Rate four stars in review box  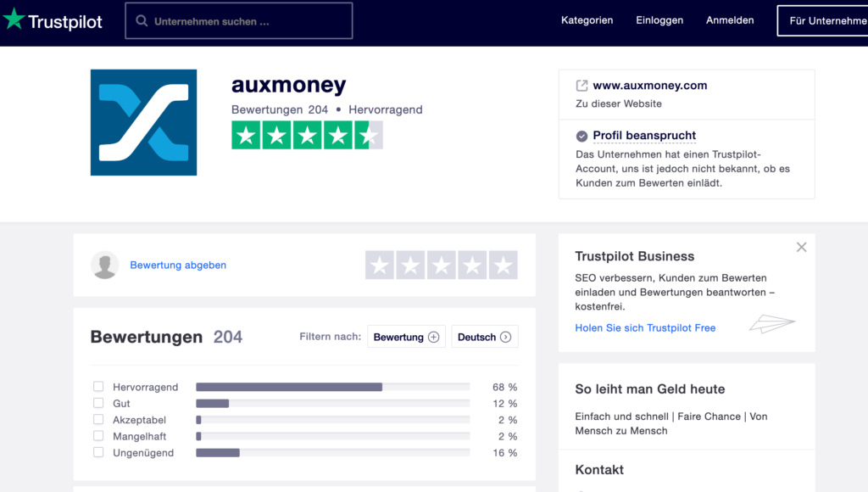click(x=472, y=265)
